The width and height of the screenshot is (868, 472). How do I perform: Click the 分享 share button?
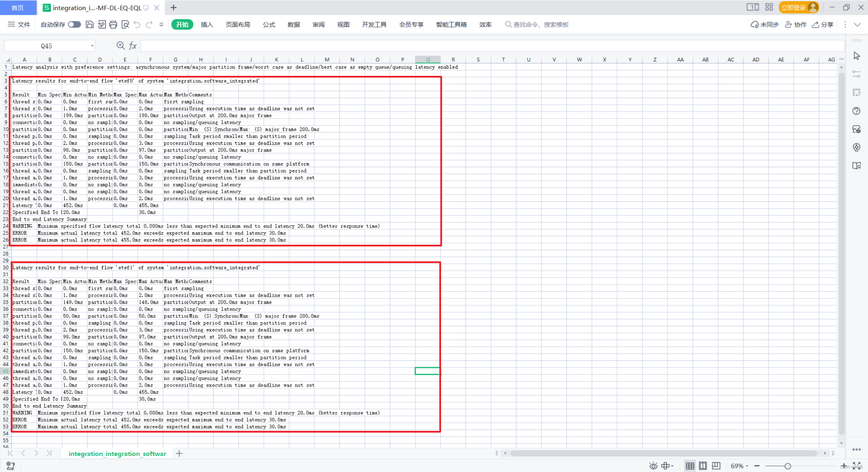[x=823, y=24]
